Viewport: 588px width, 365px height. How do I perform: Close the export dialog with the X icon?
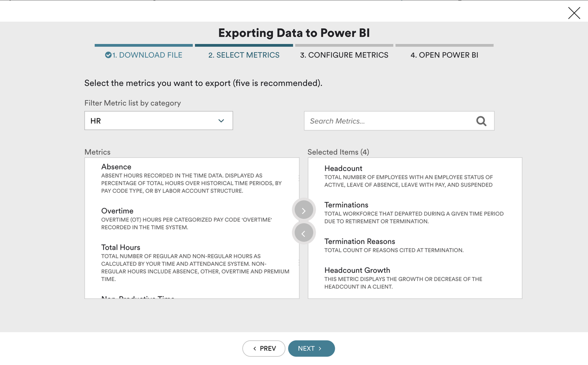coord(574,13)
